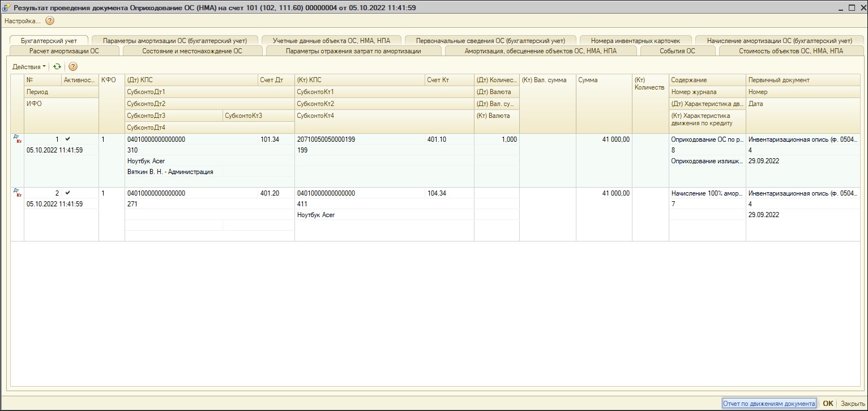Viewport: 868px width, 411px height.
Task: Refresh the entries list with the green arrows icon
Action: point(57,67)
